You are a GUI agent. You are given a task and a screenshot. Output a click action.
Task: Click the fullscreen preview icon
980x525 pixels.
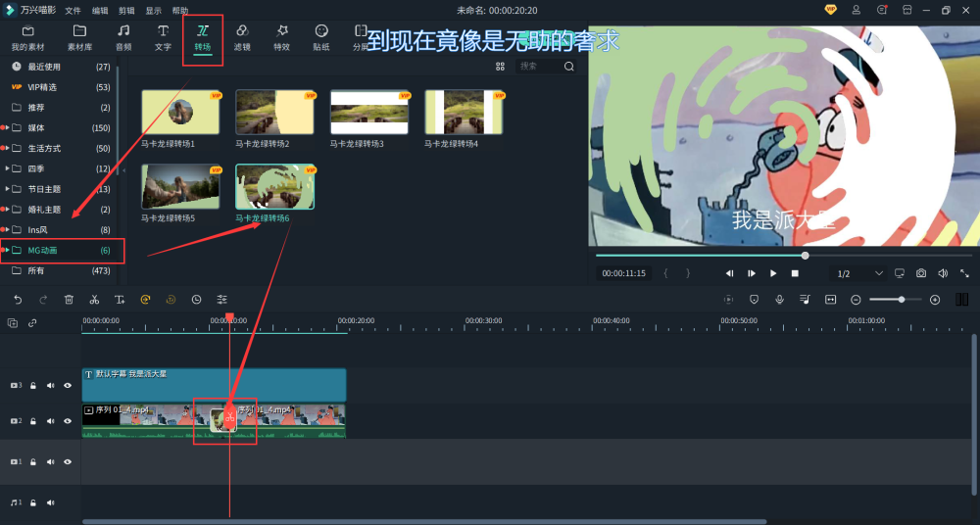click(964, 273)
